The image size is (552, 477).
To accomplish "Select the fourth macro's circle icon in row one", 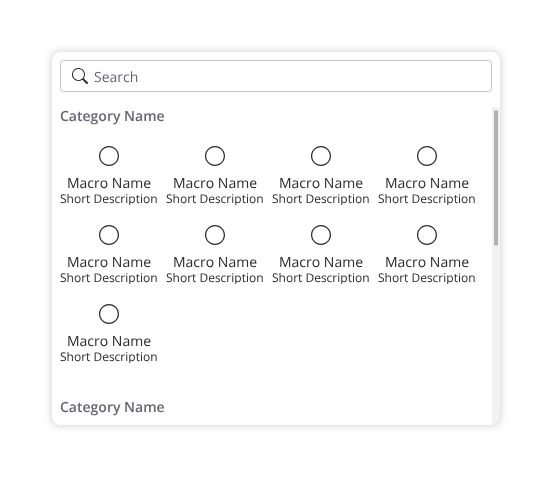I will [427, 156].
